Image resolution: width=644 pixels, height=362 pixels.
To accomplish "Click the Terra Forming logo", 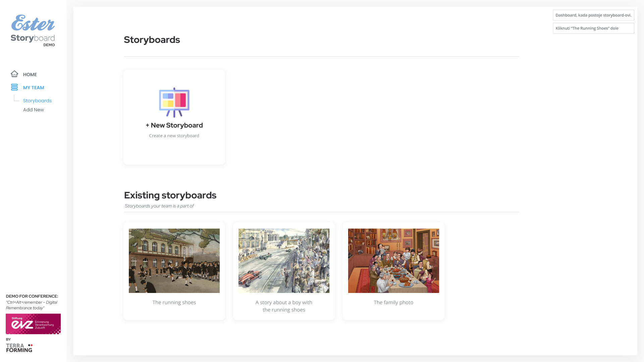I will (x=19, y=348).
